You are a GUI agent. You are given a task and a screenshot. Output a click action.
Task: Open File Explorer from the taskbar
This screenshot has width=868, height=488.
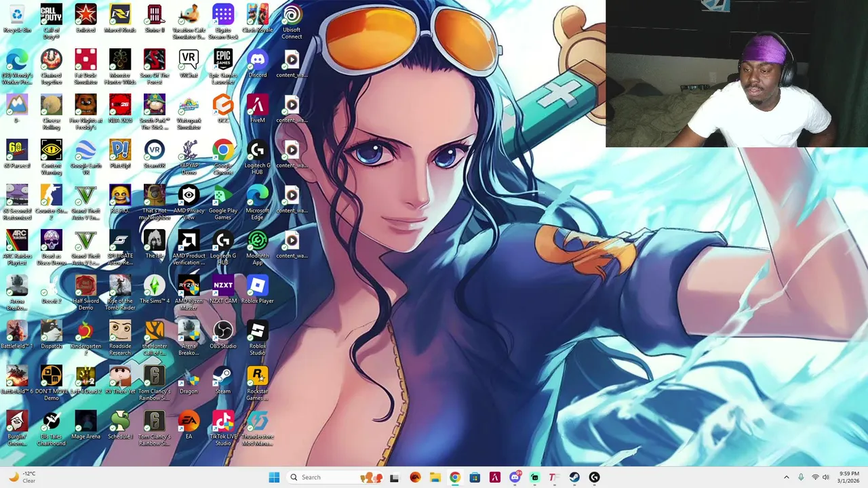(x=435, y=477)
